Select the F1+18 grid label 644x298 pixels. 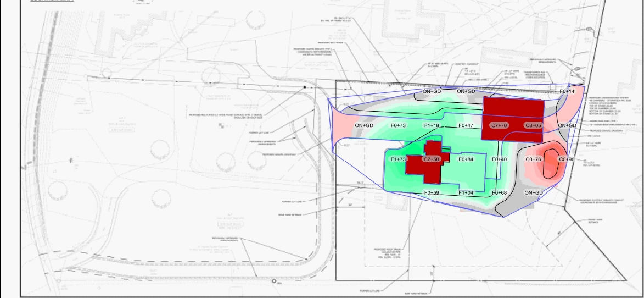[432, 125]
